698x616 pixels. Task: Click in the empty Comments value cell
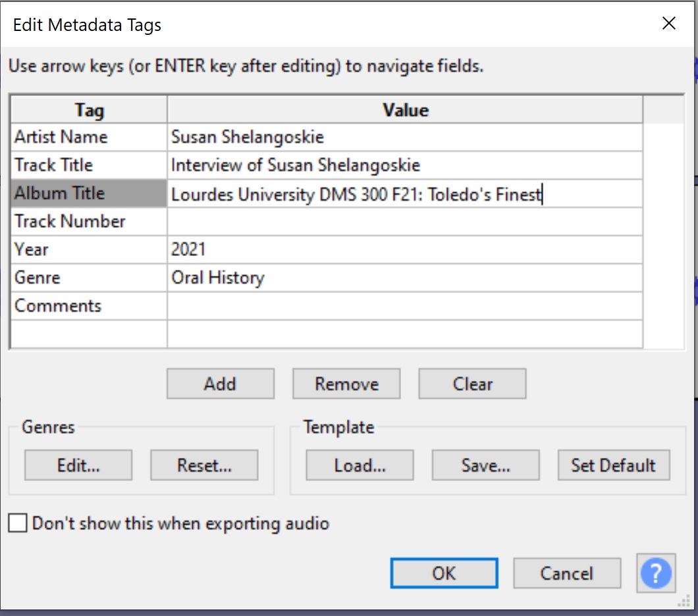tap(405, 306)
